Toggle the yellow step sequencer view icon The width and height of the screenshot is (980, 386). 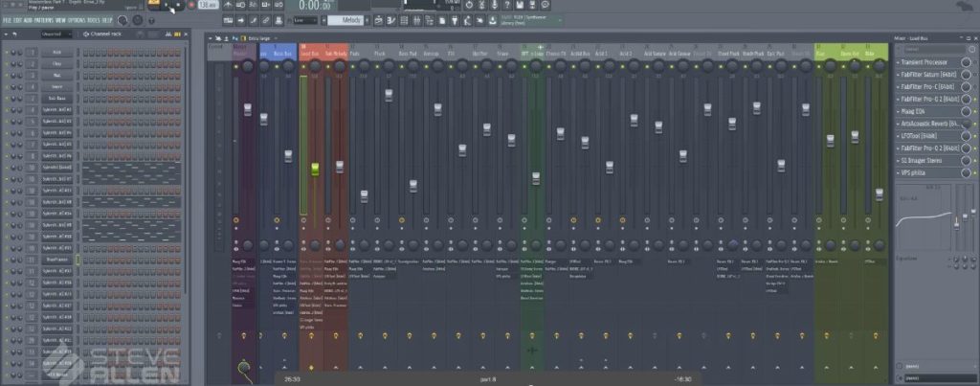(x=177, y=34)
